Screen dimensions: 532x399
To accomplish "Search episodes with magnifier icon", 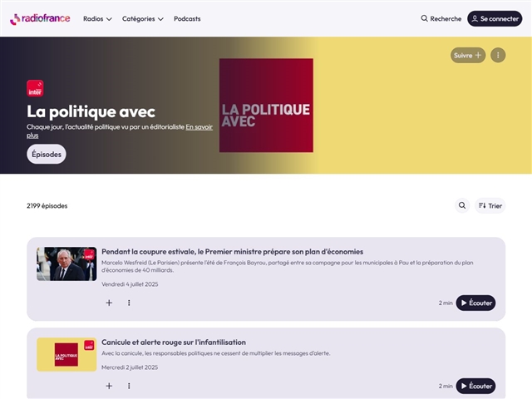I will click(x=462, y=205).
